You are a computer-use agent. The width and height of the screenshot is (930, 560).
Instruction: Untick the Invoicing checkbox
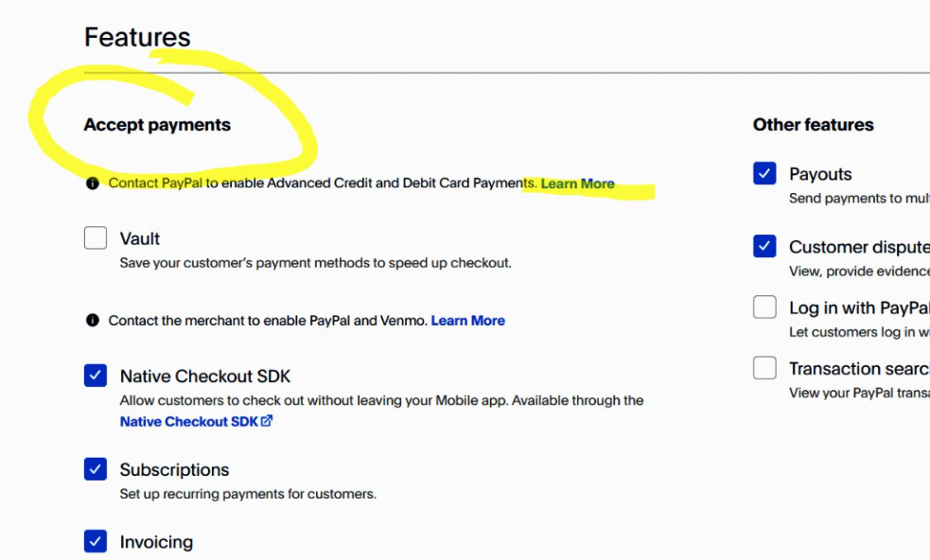96,541
